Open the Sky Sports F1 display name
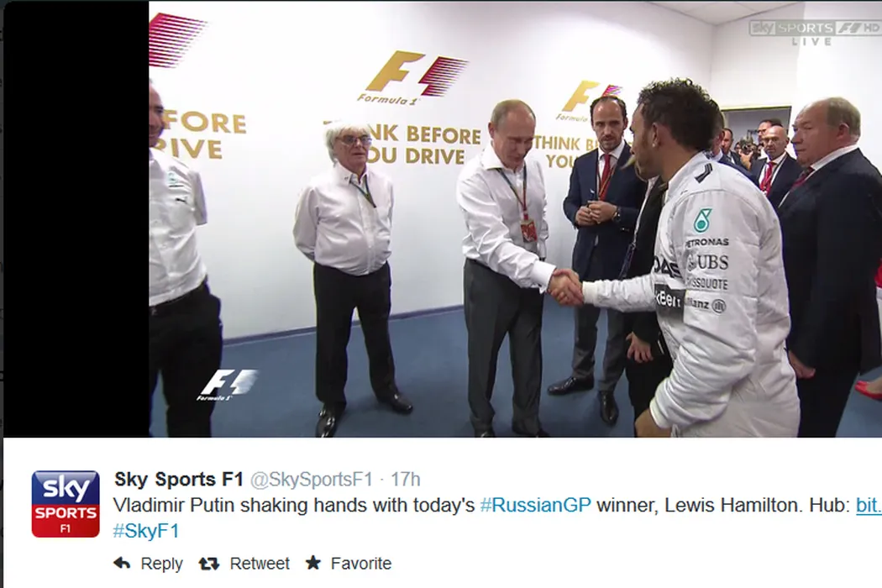Viewport: 882px width, 588px height. 179,480
